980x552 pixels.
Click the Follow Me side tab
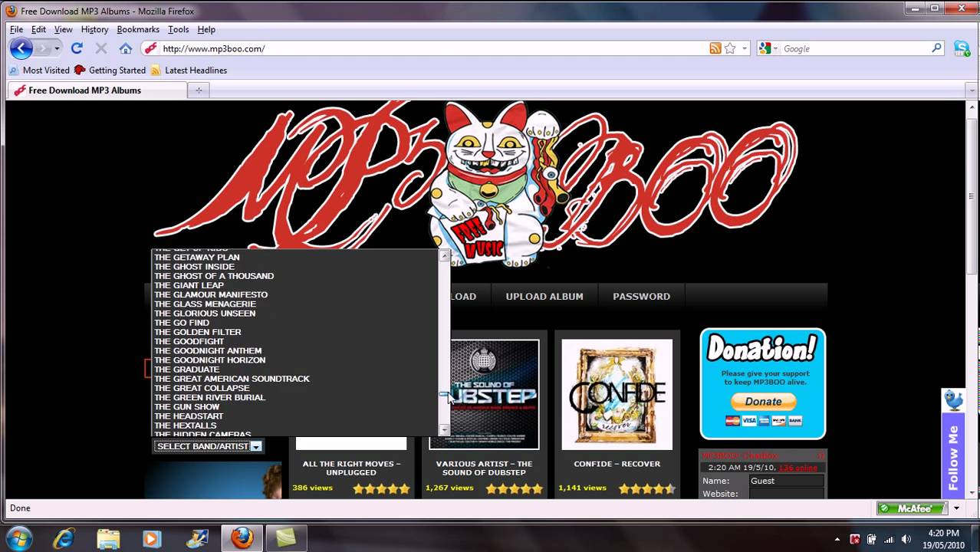point(953,455)
